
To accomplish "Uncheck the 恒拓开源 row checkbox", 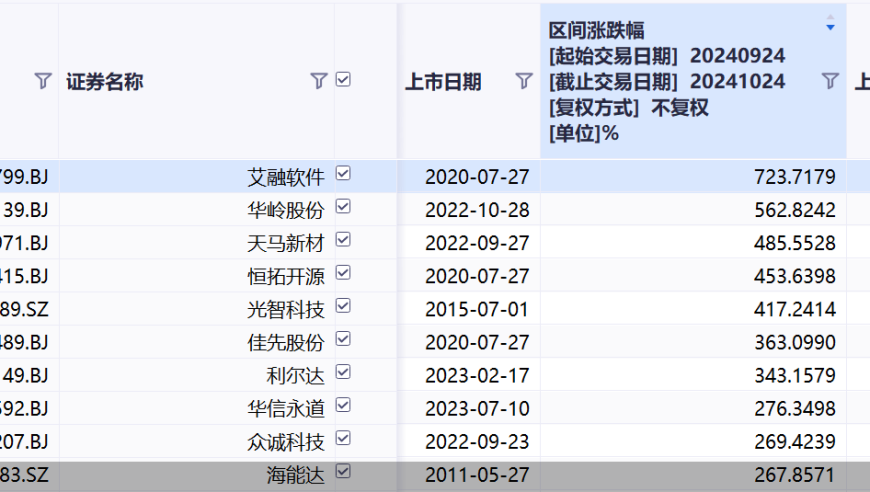I will coord(343,273).
